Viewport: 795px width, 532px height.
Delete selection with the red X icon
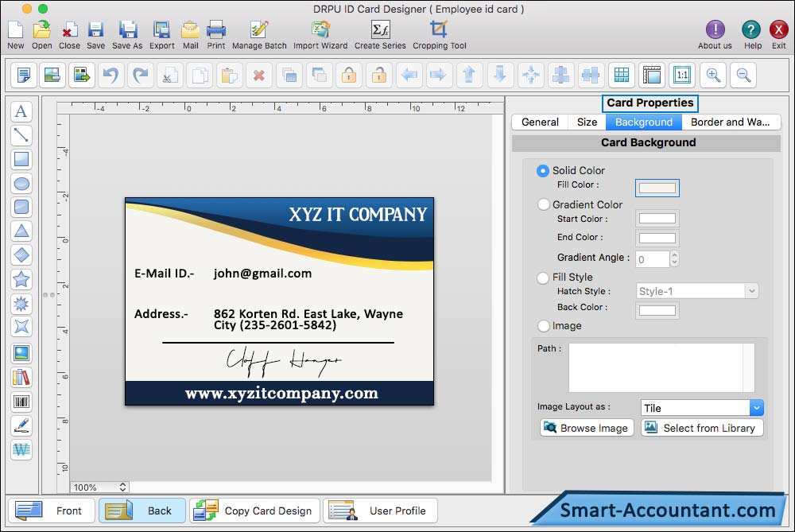click(x=258, y=75)
